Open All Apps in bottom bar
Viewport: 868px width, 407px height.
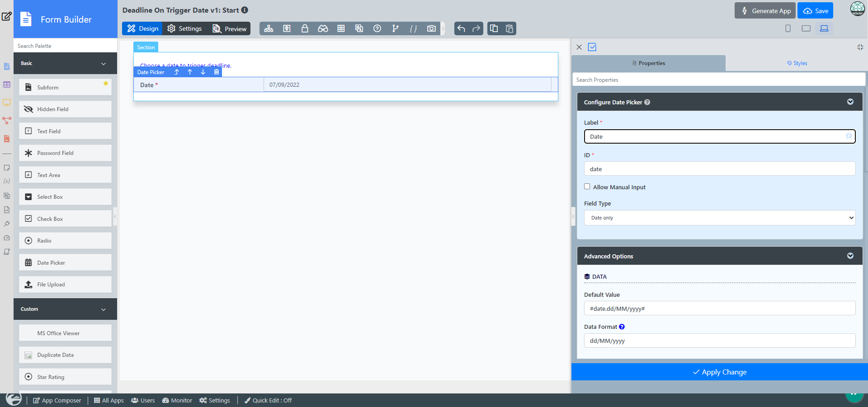(108, 400)
